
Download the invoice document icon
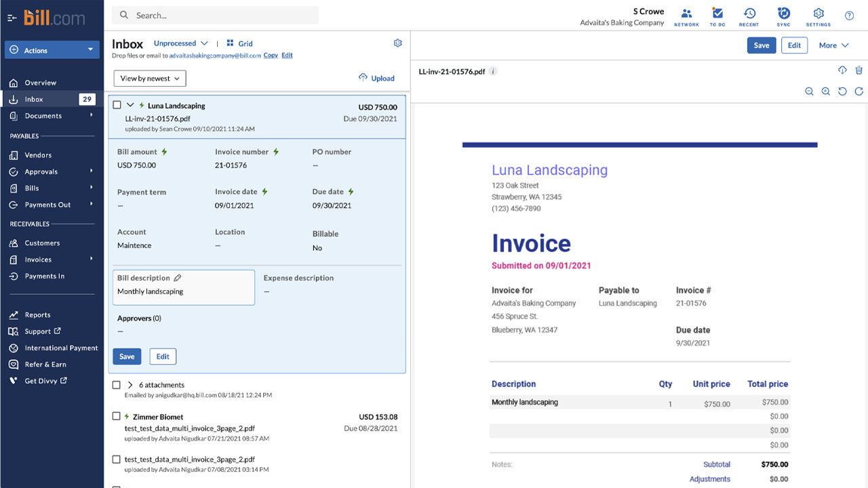tap(842, 70)
